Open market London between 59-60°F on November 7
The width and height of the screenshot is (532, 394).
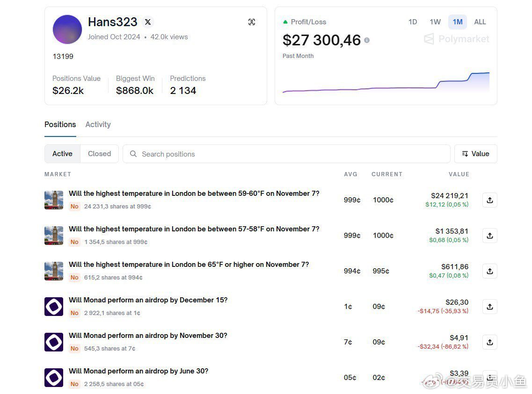[x=194, y=193]
